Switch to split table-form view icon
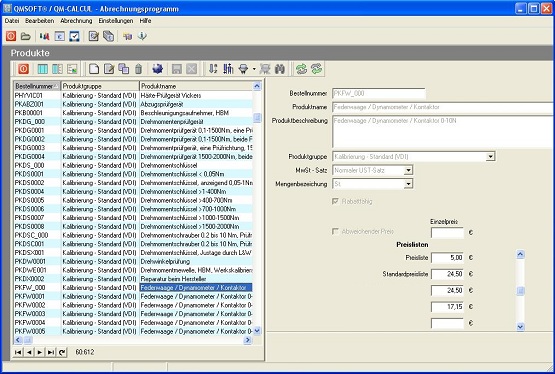Image resolution: width=555 pixels, height=374 pixels. click(x=57, y=69)
